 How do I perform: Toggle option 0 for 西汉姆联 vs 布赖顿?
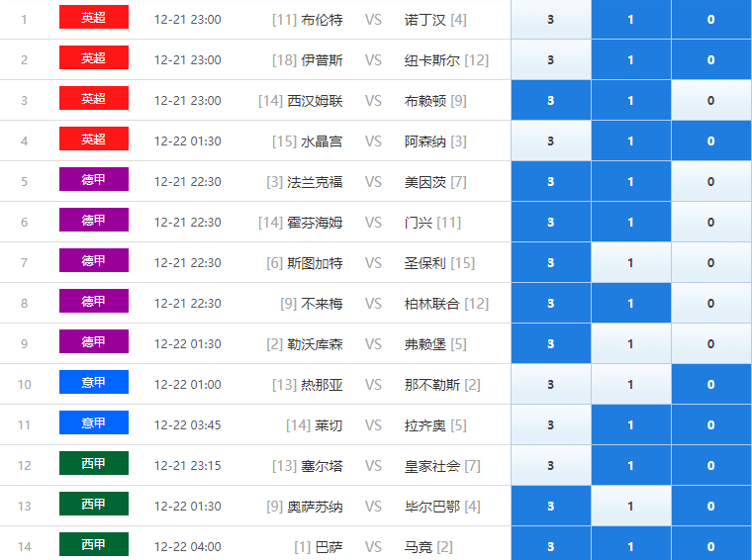(x=711, y=100)
